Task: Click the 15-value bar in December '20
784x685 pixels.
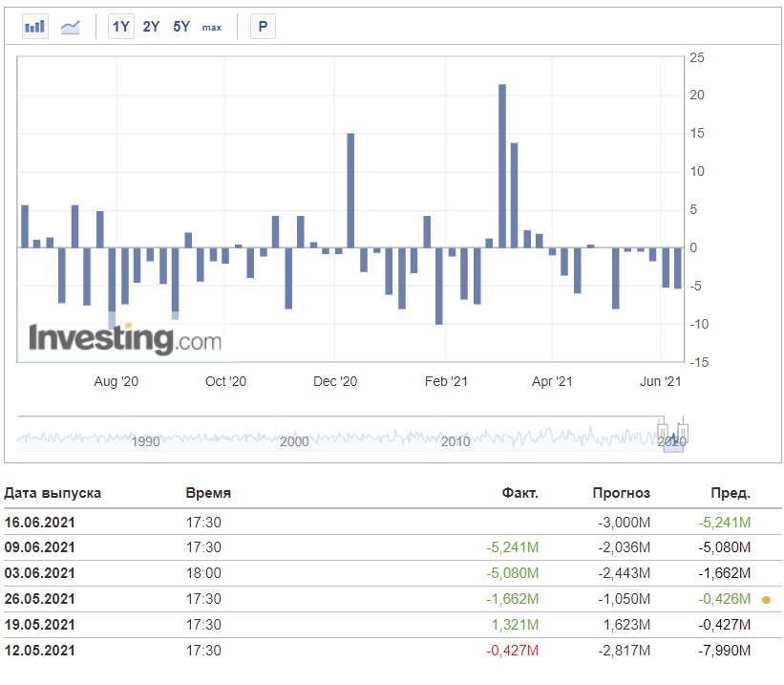Action: [350, 191]
